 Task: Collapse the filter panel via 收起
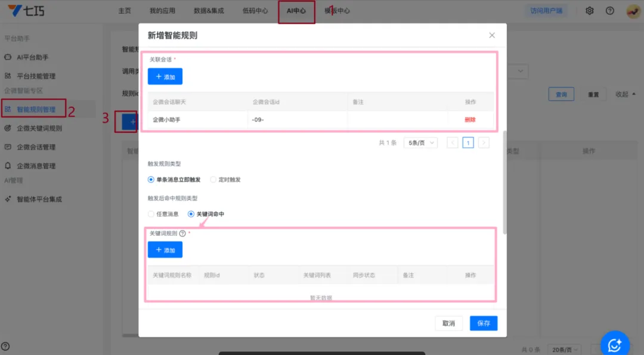pyautogui.click(x=625, y=94)
